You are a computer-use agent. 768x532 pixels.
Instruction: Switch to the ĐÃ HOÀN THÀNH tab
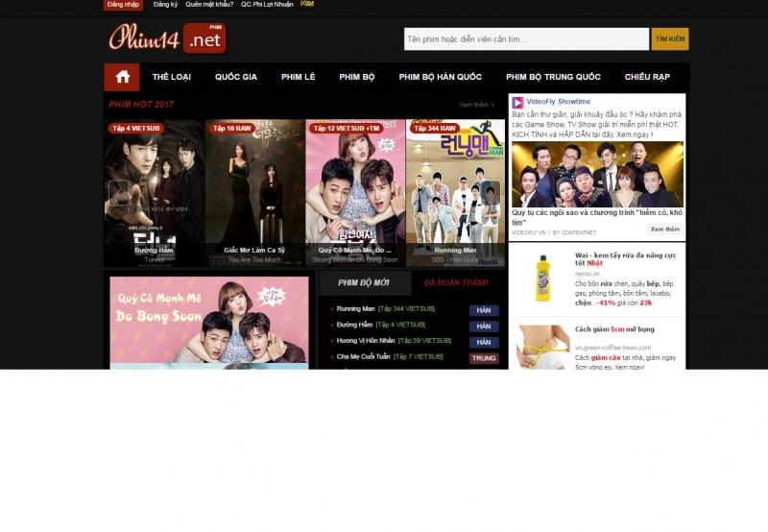(456, 283)
